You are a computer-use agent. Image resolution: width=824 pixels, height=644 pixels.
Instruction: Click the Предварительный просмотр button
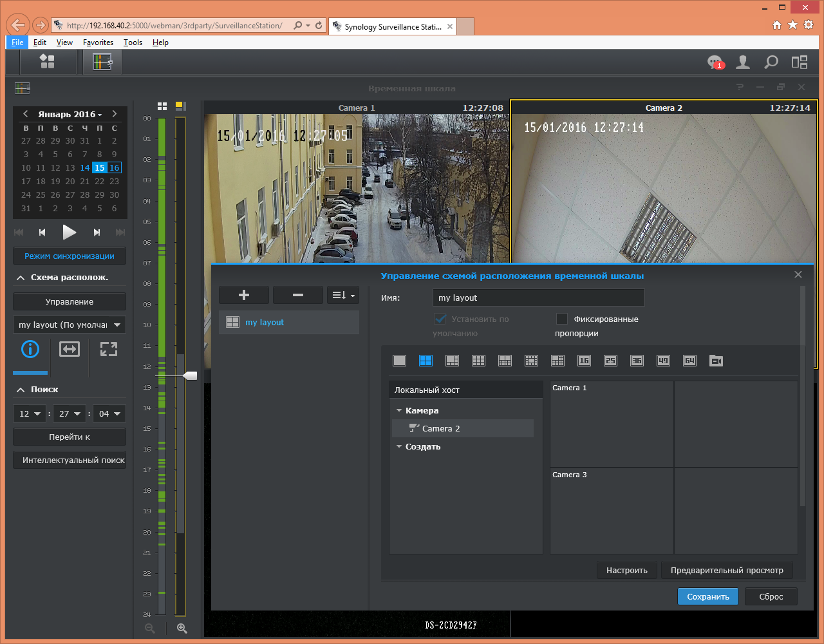coord(727,570)
